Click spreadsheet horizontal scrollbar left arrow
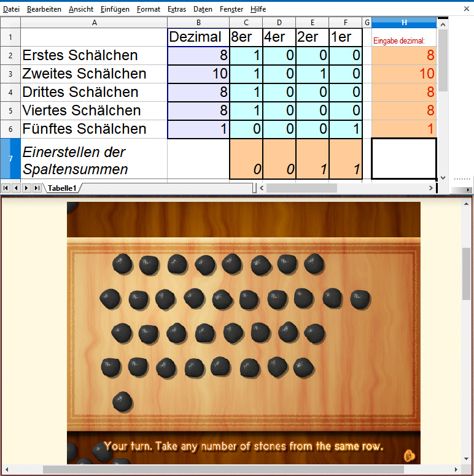Viewport: 474px width, 476px height. pos(262,188)
